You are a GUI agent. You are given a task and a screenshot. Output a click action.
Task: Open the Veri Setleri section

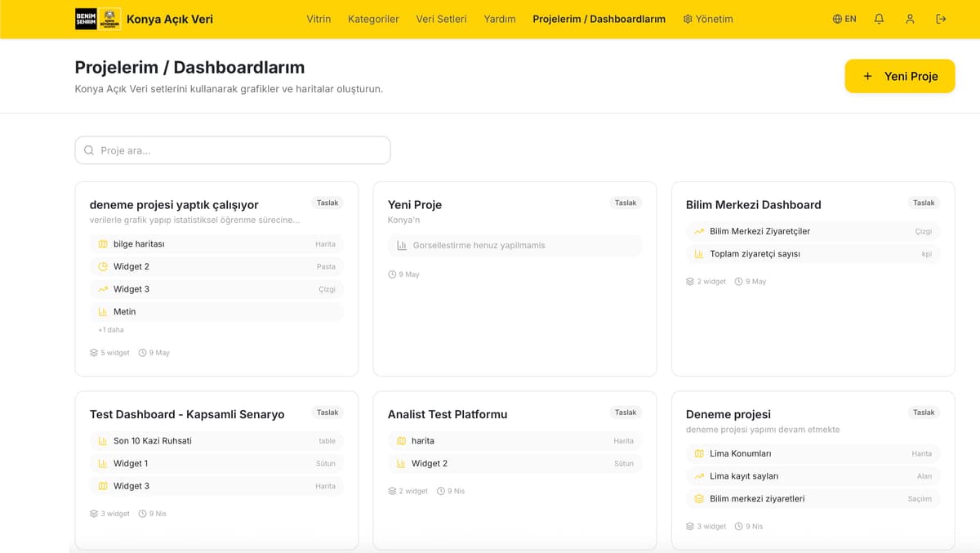441,19
